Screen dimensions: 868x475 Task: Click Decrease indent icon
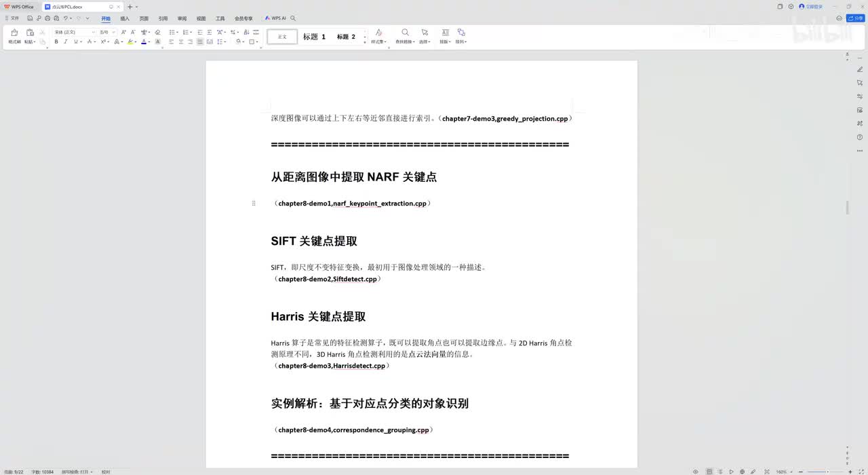(x=200, y=32)
